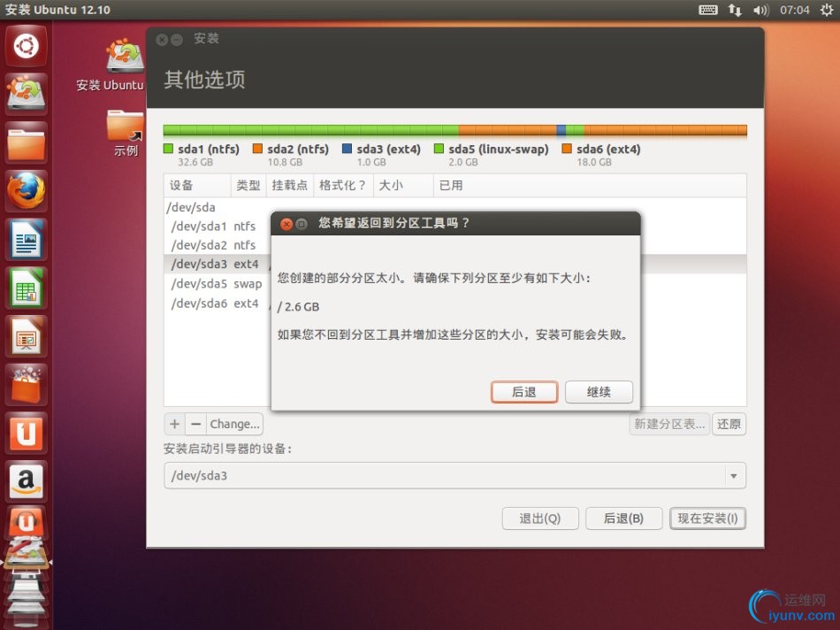Select the 安装 Ubuntu desktop icon

[x=111, y=65]
